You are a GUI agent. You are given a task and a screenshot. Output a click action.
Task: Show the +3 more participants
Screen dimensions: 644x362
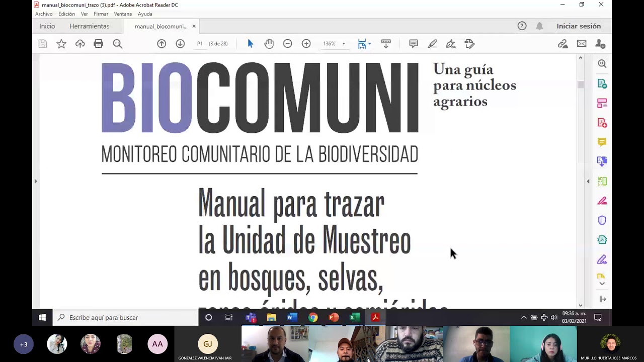click(24, 344)
